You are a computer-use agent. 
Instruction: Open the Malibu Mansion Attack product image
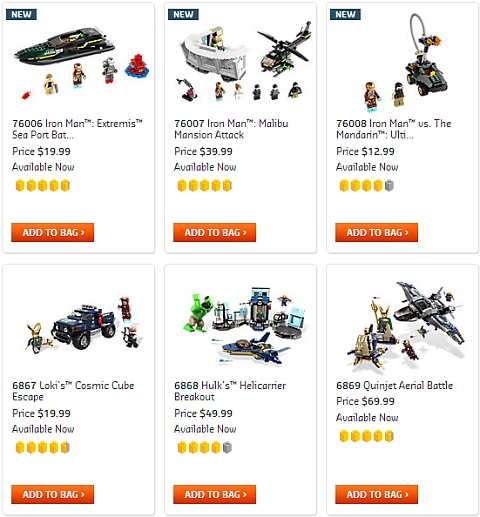coord(243,62)
